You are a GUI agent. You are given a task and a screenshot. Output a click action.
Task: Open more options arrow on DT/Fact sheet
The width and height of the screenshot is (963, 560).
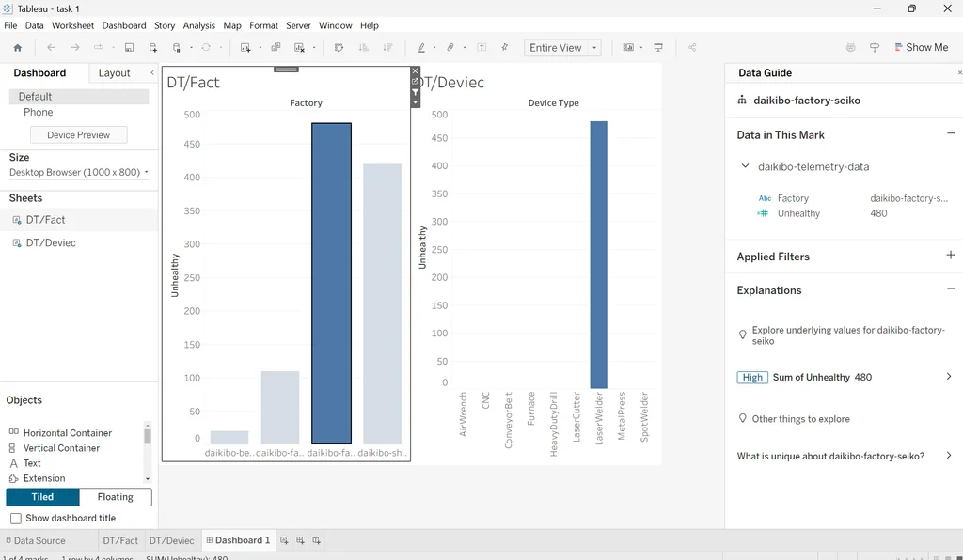click(x=415, y=102)
